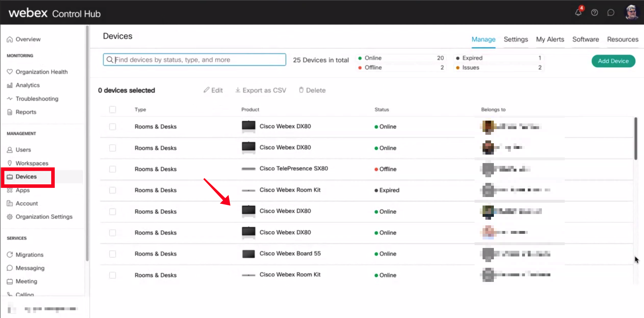Click the Cisco Webex Board 55 product name
Viewport: 644px width, 318px height.
pyautogui.click(x=290, y=254)
